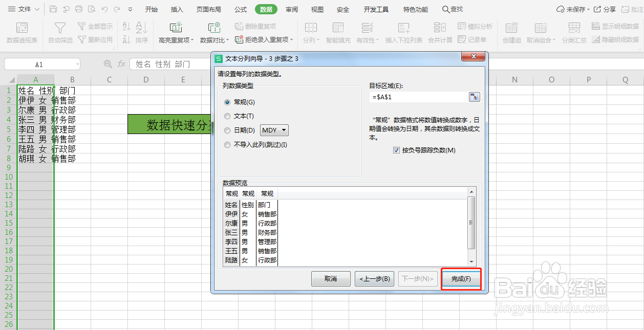Expand the 数据对比 dropdown

[x=228, y=40]
